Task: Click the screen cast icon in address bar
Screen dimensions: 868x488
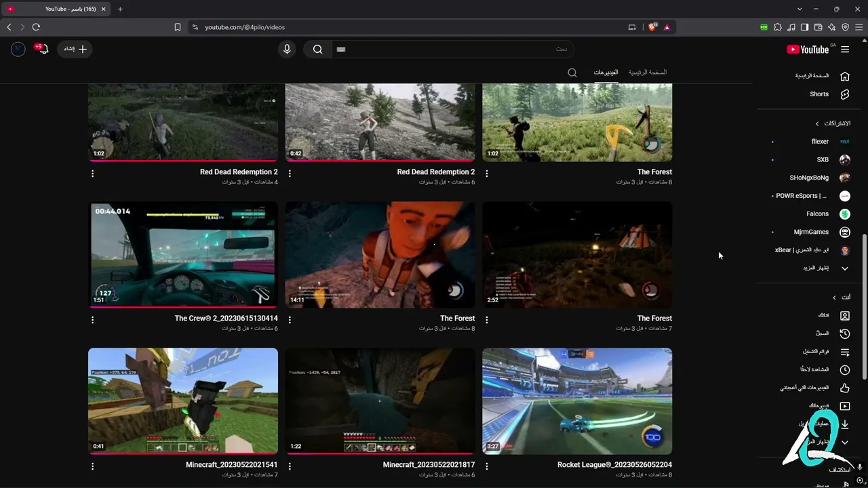Action: (632, 27)
